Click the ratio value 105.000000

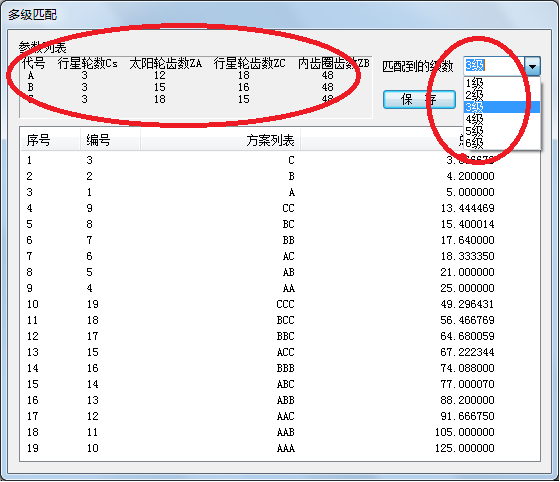[x=465, y=432]
